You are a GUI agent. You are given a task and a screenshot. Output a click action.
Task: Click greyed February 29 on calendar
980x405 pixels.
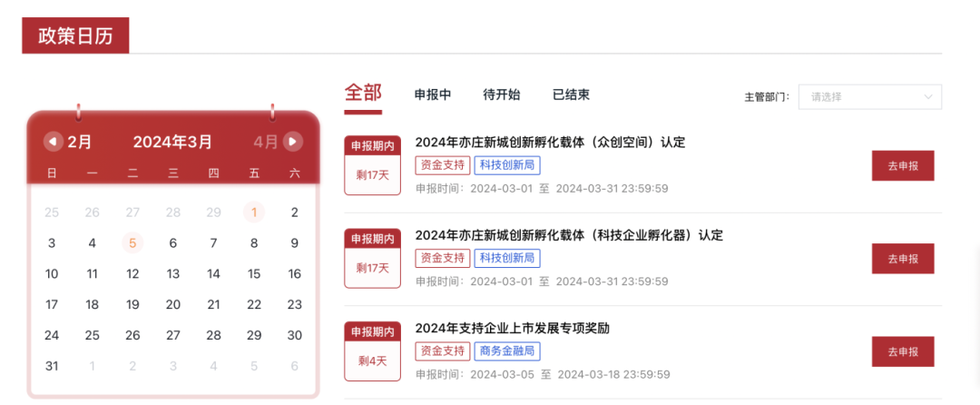click(x=214, y=212)
